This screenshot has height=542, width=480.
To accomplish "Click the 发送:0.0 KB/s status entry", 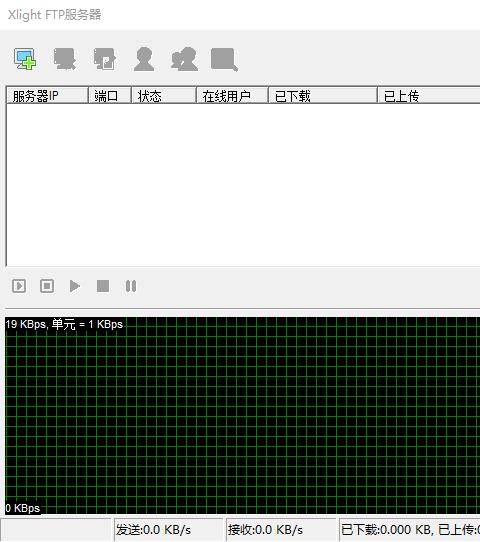I will 168,530.
